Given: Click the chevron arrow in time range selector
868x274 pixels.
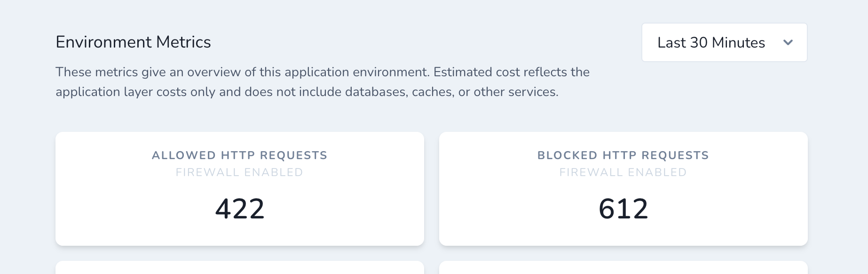Looking at the screenshot, I should [788, 42].
